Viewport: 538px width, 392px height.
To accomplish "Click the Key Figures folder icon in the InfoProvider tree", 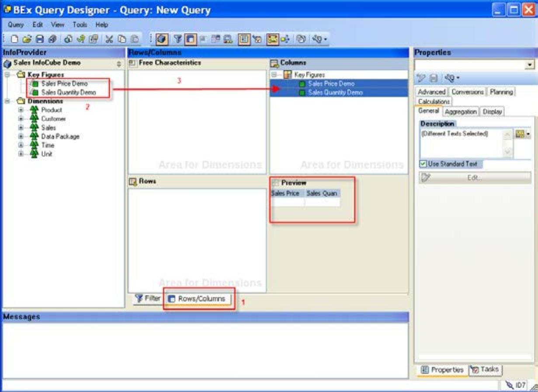I will (x=22, y=75).
